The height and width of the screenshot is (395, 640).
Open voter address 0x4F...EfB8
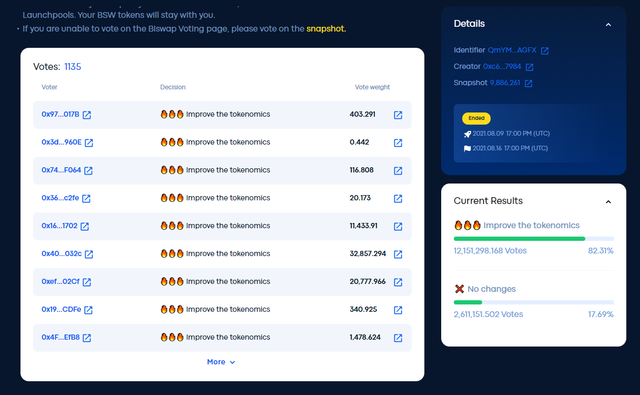(x=60, y=337)
